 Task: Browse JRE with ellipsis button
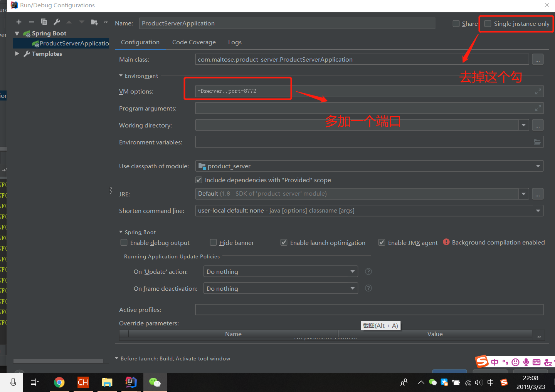coord(538,194)
